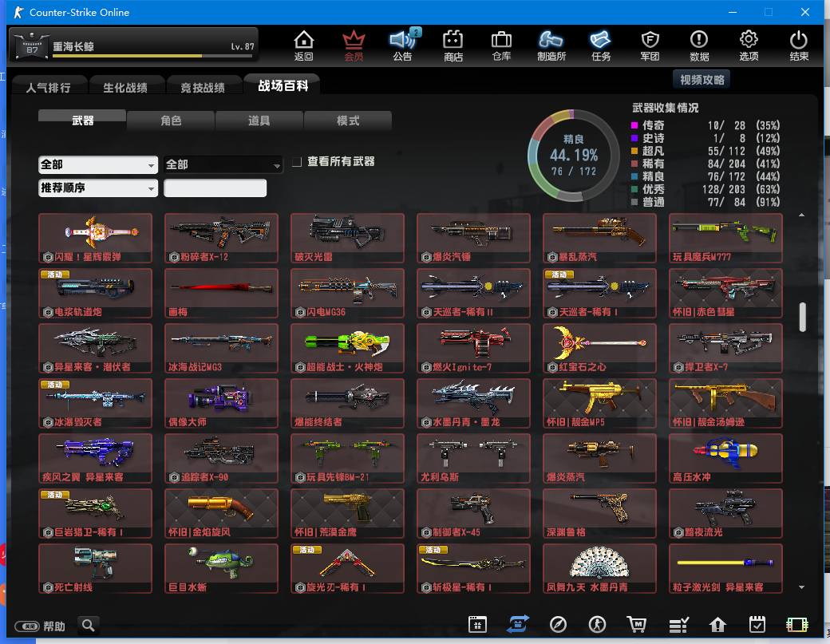Screen dimensions: 830x644
Task: Select the 战场百科 tab
Action: pyautogui.click(x=283, y=85)
